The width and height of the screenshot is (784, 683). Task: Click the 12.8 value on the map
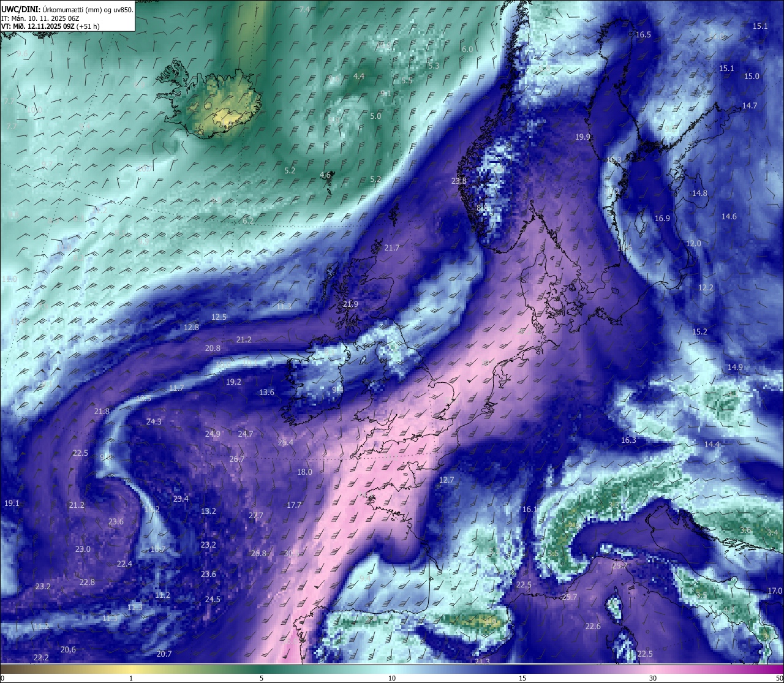coord(191,328)
